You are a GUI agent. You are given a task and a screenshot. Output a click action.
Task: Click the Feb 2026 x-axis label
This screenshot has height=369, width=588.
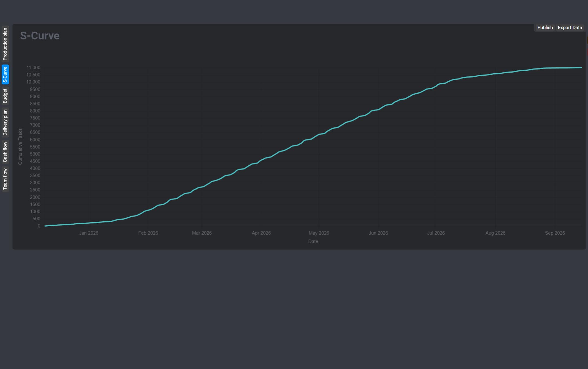148,233
